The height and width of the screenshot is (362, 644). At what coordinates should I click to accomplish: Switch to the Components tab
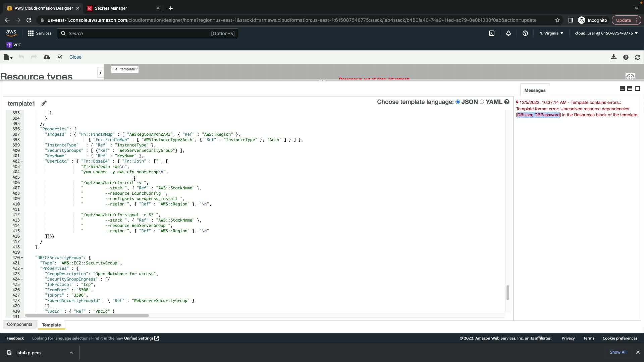pyautogui.click(x=19, y=324)
